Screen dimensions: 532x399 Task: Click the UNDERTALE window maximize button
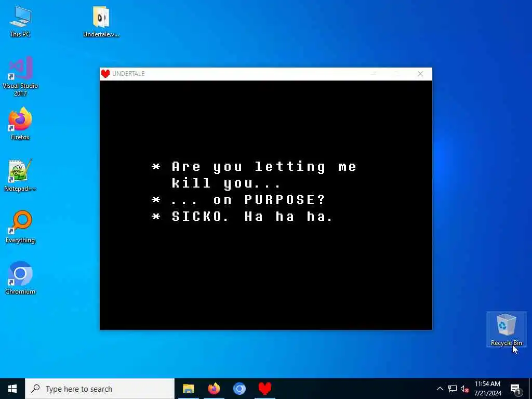point(396,74)
